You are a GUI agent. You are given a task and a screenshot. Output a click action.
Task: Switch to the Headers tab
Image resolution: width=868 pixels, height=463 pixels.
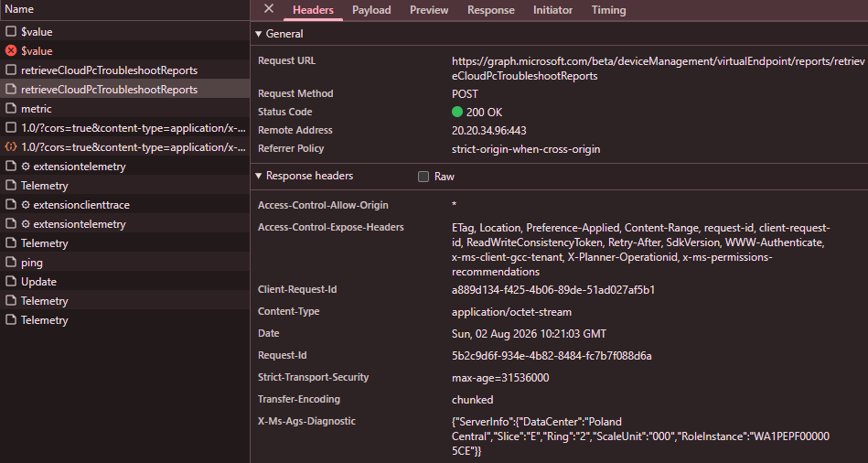(x=314, y=10)
